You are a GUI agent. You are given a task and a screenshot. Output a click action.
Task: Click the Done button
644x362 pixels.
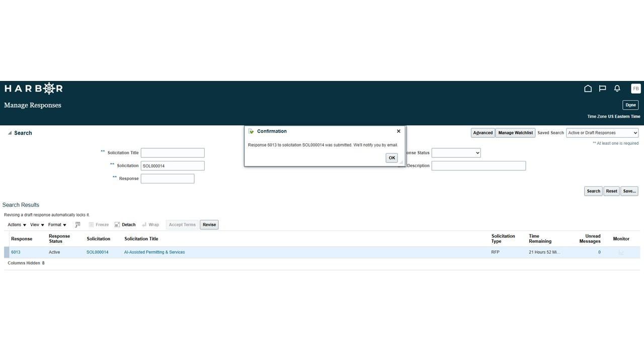(x=630, y=105)
